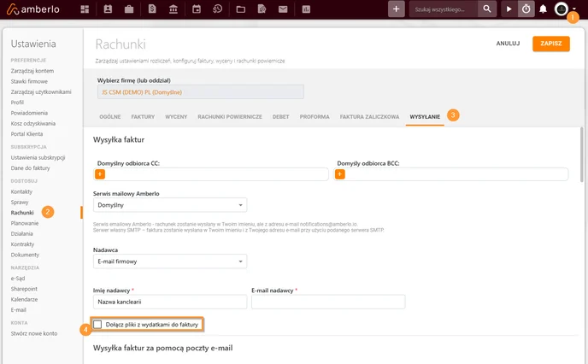The width and height of the screenshot is (588, 364).
Task: Open the mail envelope icon
Action: point(283,9)
